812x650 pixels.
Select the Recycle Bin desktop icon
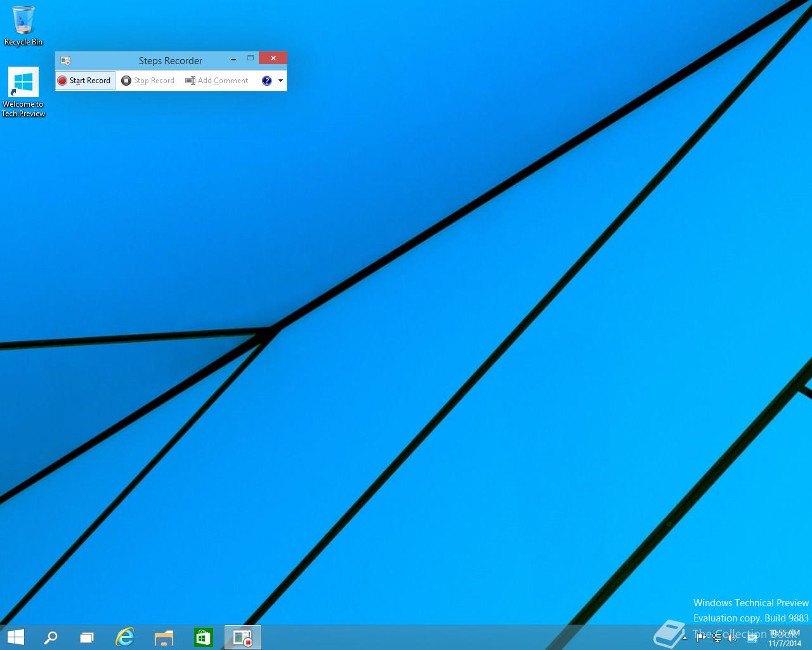pyautogui.click(x=23, y=26)
